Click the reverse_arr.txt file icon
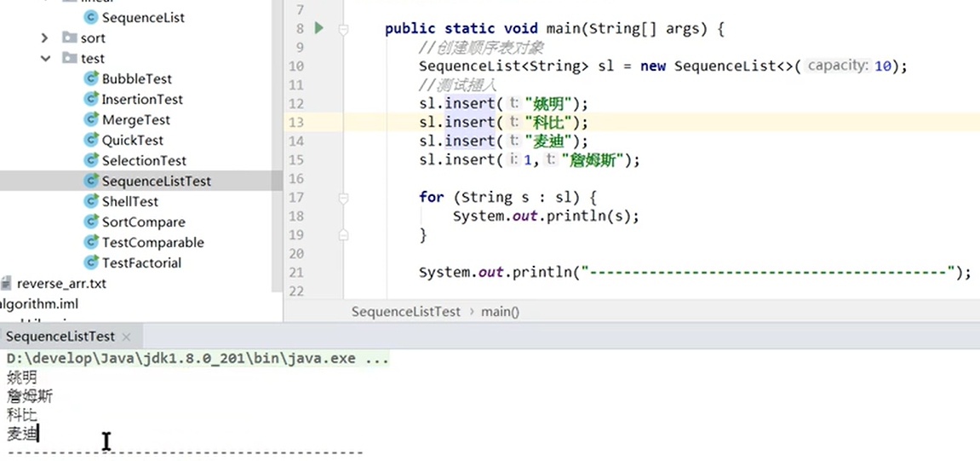Image resolution: width=980 pixels, height=461 pixels. click(6, 284)
